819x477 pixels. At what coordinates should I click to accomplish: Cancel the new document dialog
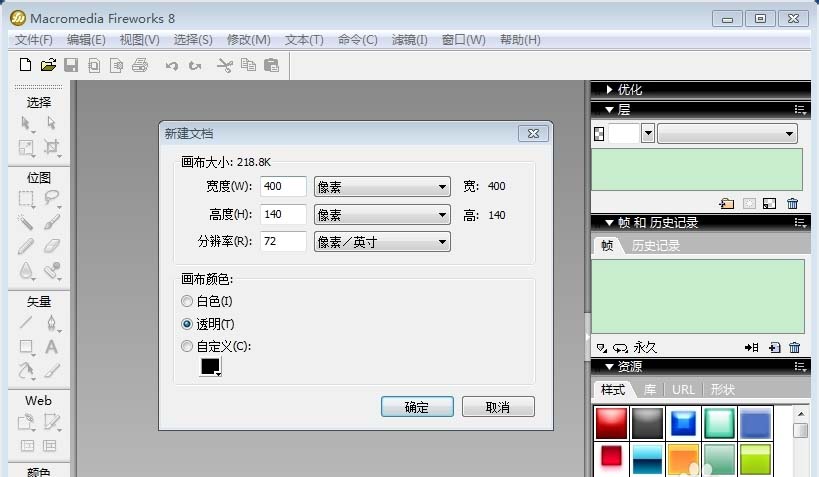(x=498, y=407)
